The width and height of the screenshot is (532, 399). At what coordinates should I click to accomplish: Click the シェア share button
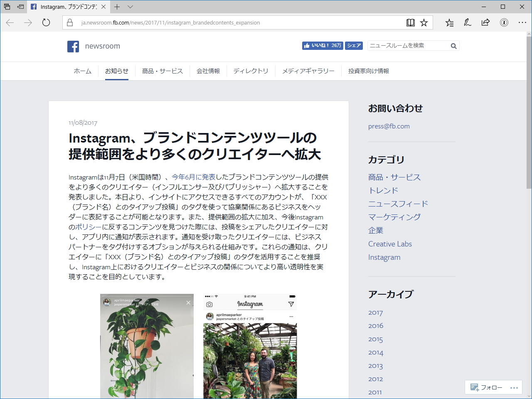(354, 46)
